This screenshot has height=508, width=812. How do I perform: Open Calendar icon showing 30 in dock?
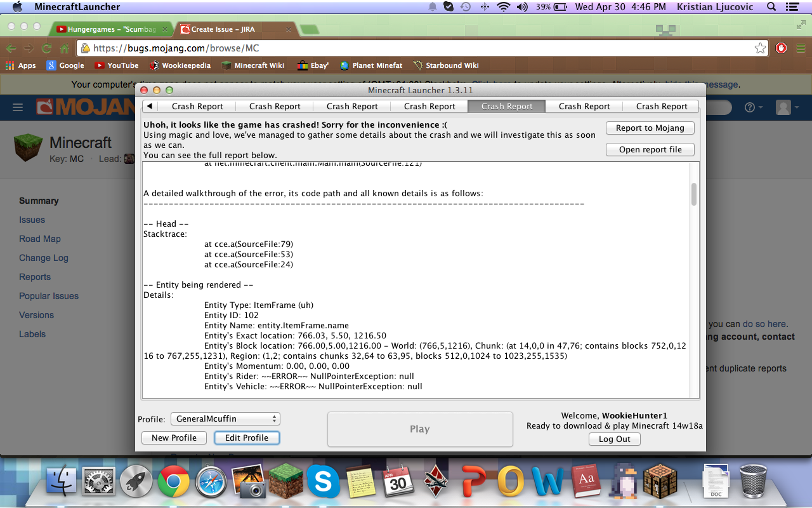coord(398,481)
